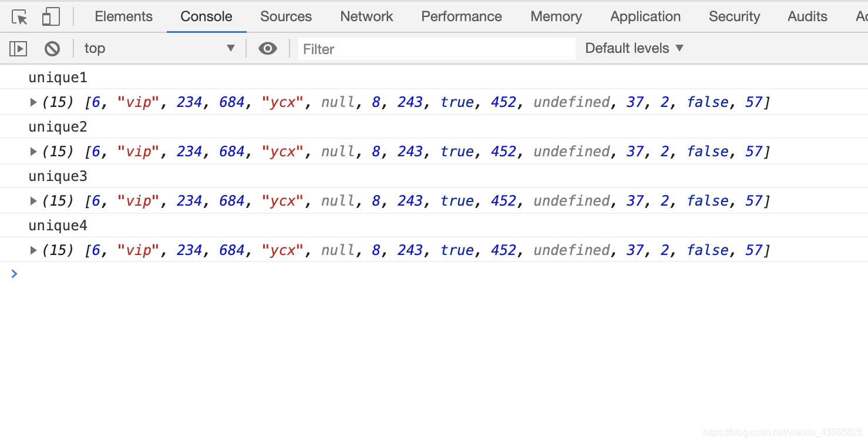The image size is (868, 443).
Task: Go to the Network tab
Action: (366, 16)
